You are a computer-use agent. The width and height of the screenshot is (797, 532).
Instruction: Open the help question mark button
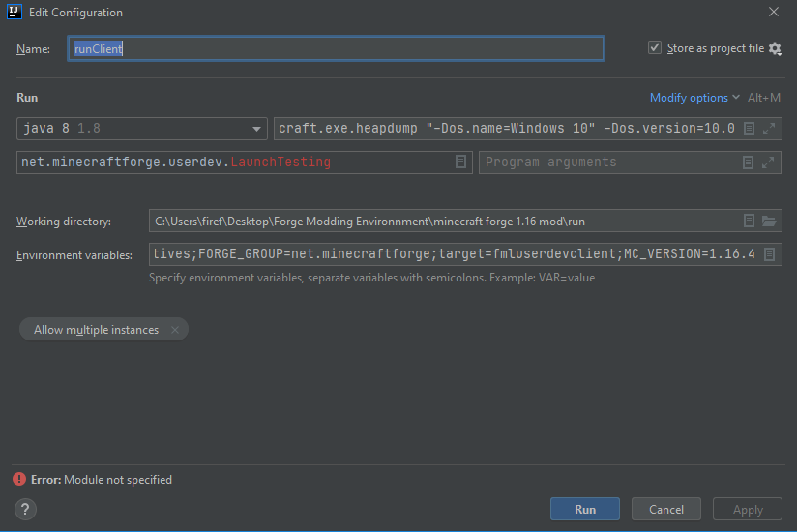pyautogui.click(x=26, y=509)
